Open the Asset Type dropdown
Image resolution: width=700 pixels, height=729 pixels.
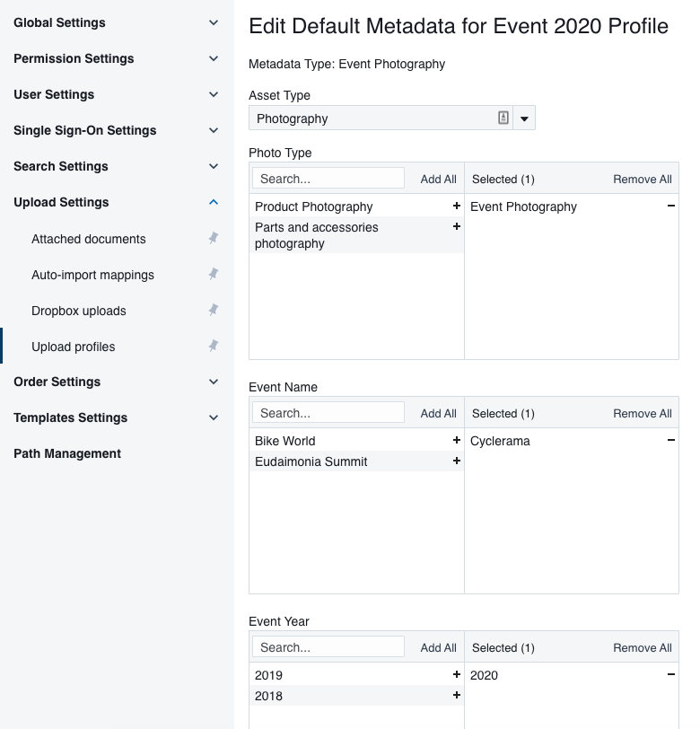coord(523,118)
